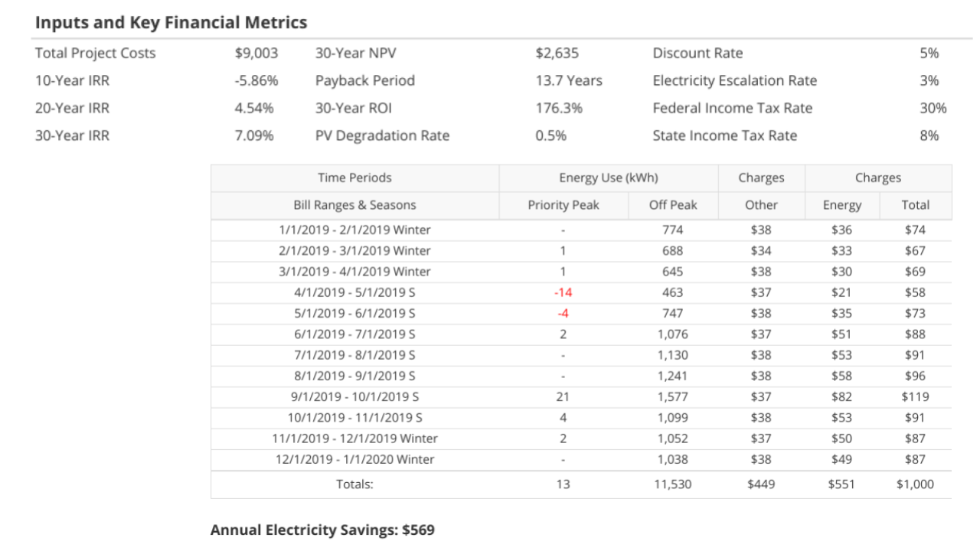Screen dimensions: 980x551
Task: Select the Priority Peak column header
Action: 563,205
